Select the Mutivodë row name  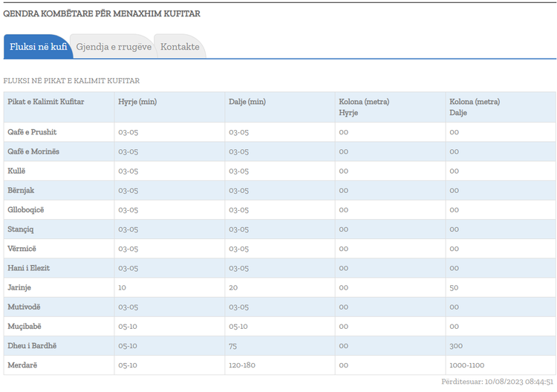pyautogui.click(x=25, y=307)
